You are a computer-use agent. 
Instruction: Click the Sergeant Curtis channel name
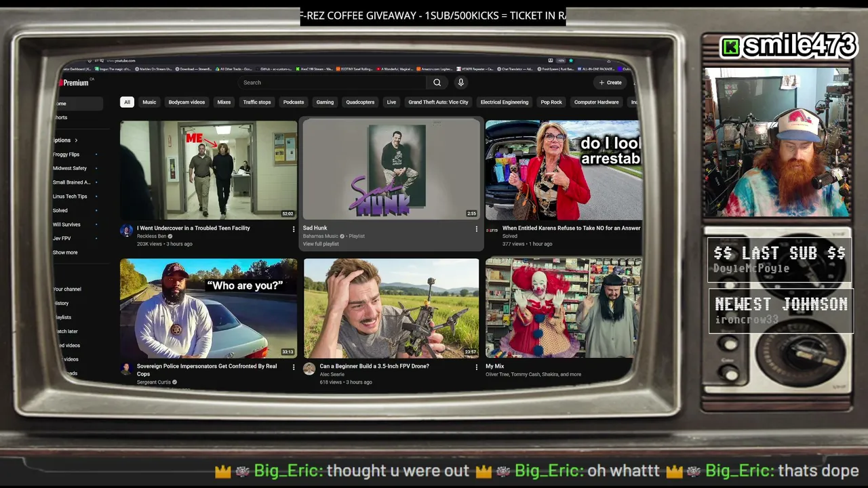pos(154,382)
